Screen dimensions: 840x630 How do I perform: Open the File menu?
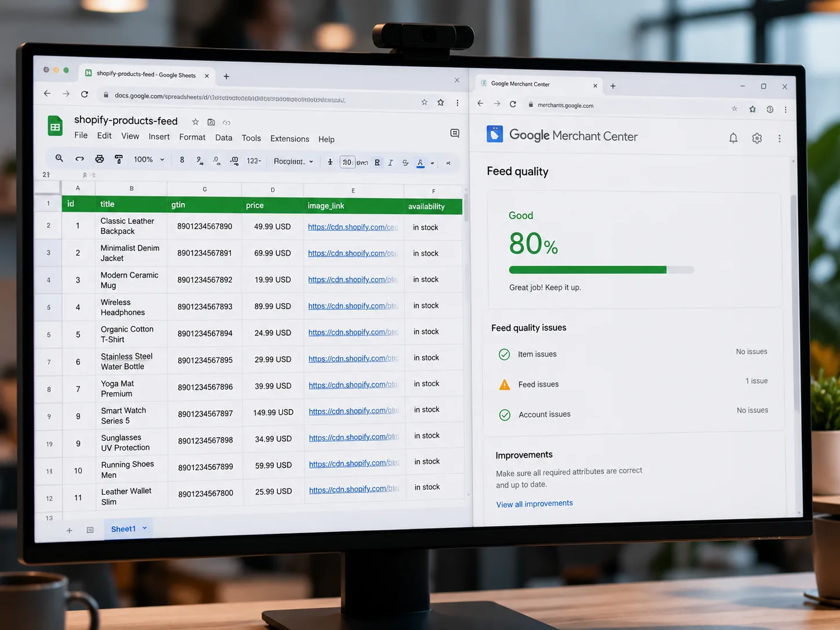[81, 135]
